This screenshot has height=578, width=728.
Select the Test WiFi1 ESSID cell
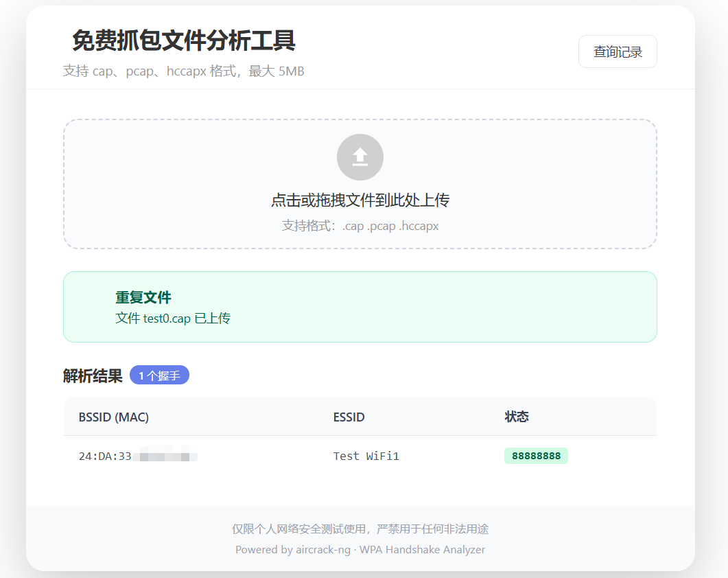[x=366, y=456]
